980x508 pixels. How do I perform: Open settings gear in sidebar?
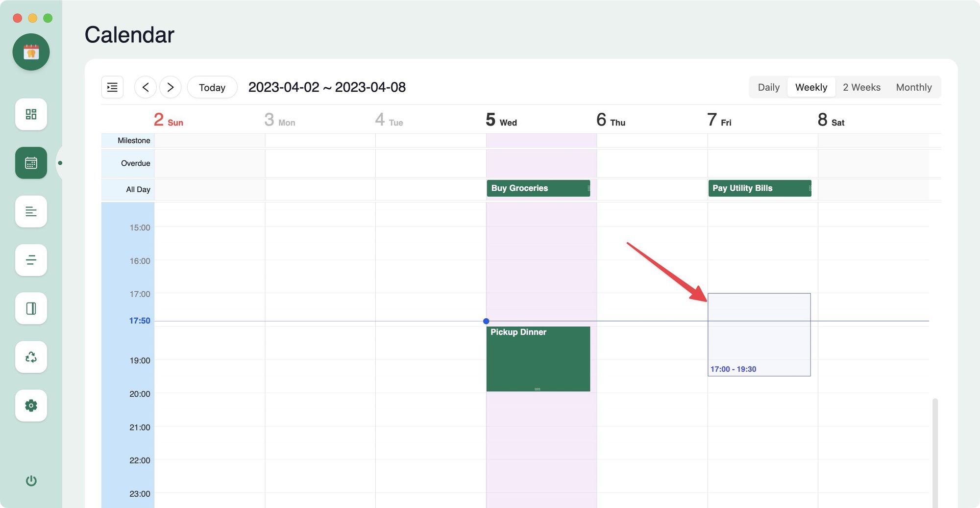31,406
